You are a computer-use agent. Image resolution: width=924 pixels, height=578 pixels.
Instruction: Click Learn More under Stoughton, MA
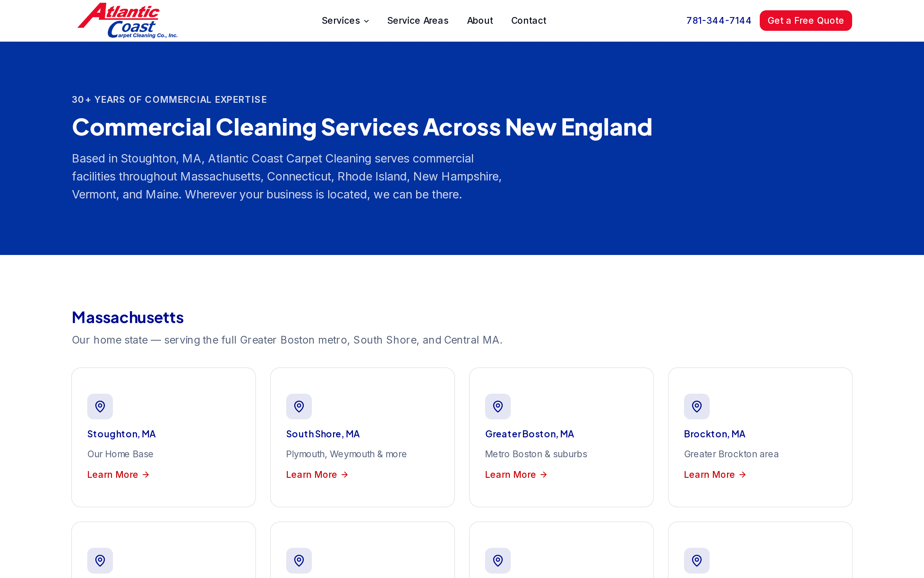[118, 474]
